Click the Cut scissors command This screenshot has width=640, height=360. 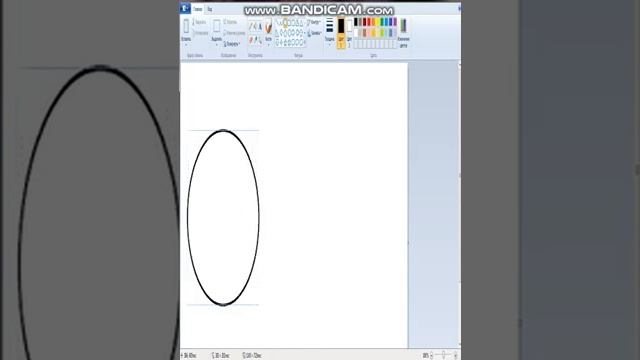click(x=199, y=22)
